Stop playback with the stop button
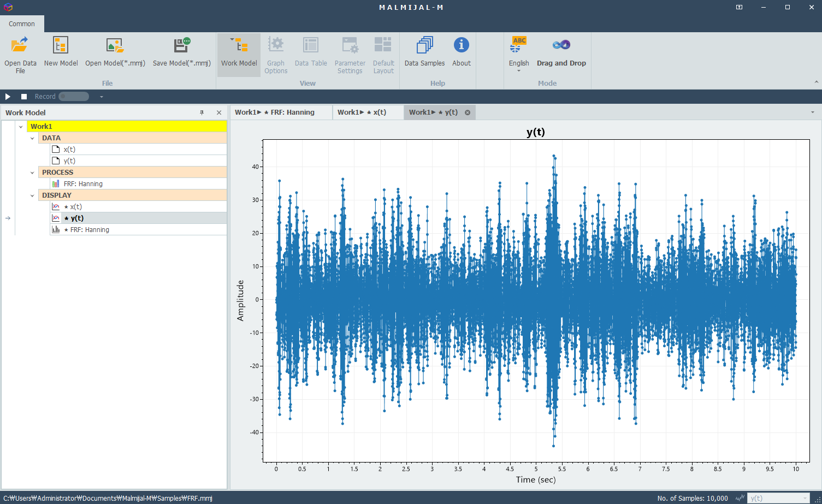Screen dimensions: 822x504 coord(24,97)
